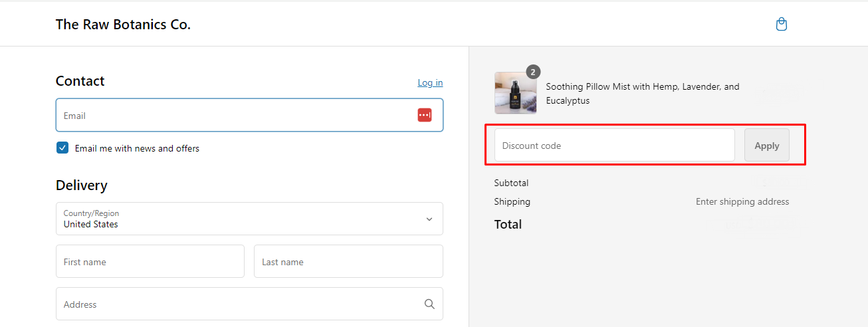Click the "Enter shipping address" text

[742, 201]
